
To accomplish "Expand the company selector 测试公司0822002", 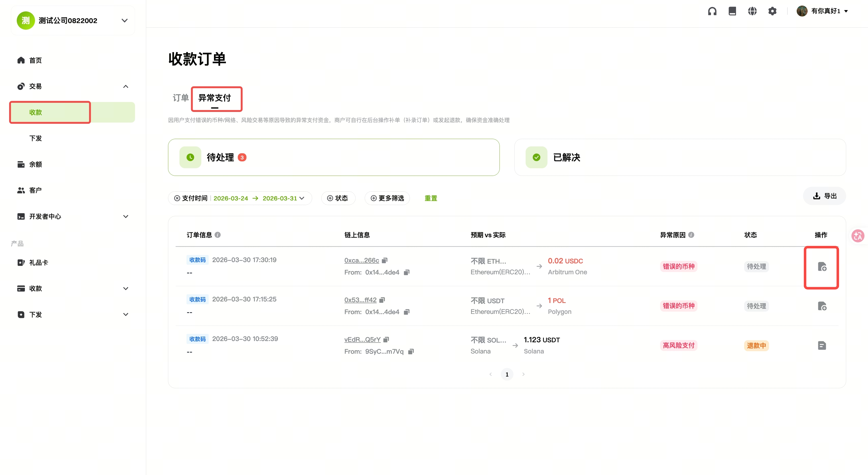I will tap(124, 21).
